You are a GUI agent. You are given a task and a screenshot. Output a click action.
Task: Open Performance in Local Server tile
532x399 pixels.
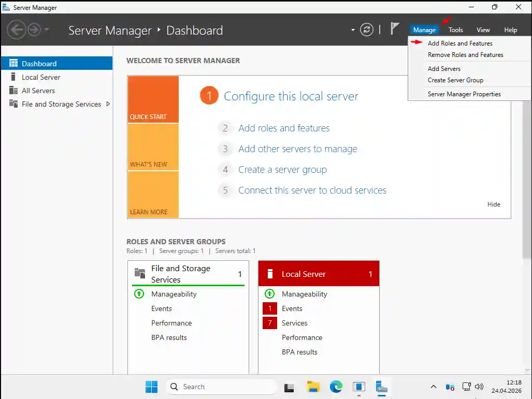pyautogui.click(x=302, y=337)
